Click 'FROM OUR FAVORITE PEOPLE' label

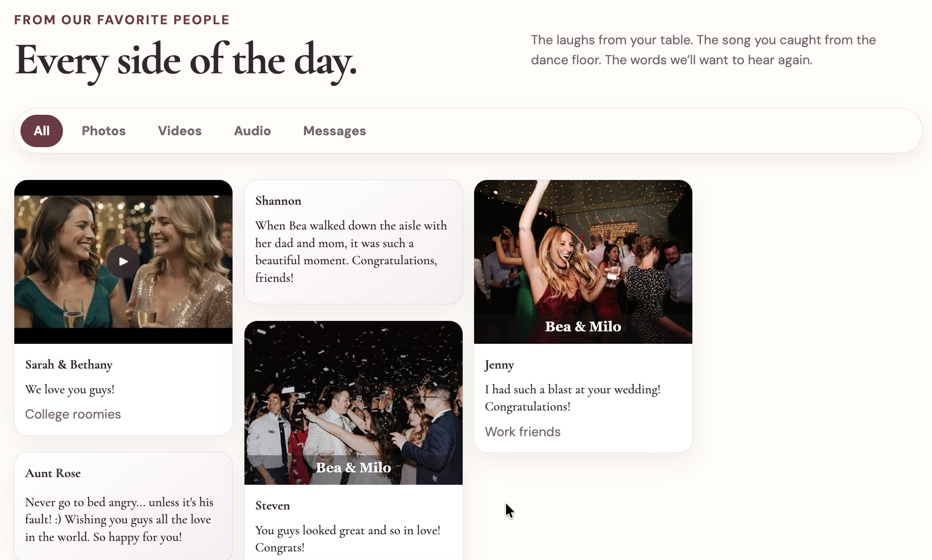122,20
